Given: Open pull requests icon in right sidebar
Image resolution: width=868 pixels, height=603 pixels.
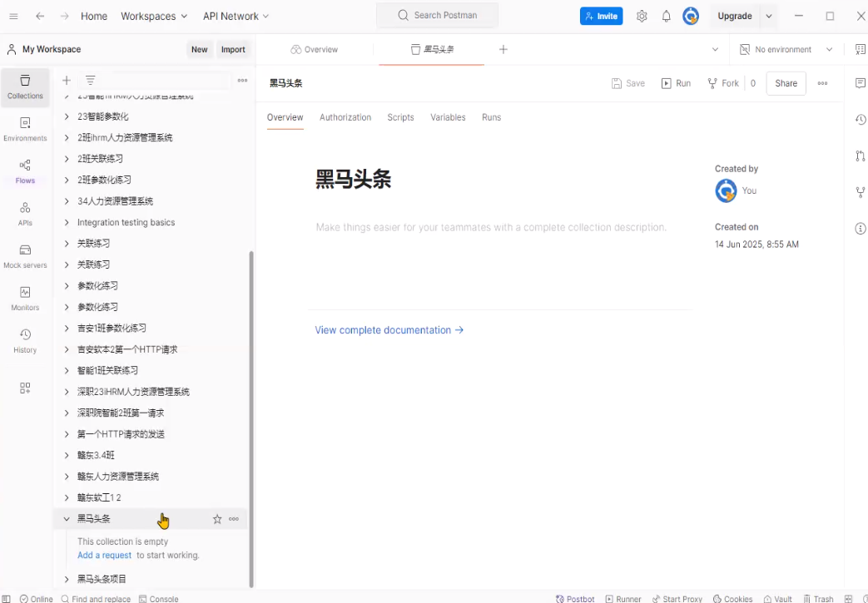Looking at the screenshot, I should click(860, 156).
